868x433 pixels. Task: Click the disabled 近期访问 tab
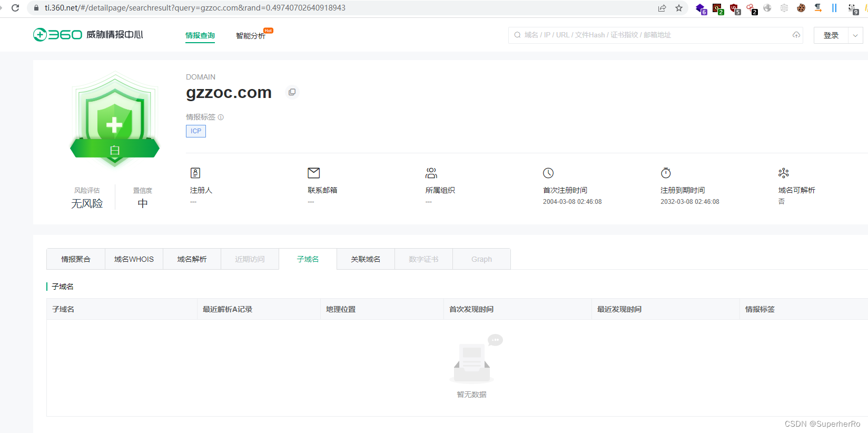pos(250,259)
